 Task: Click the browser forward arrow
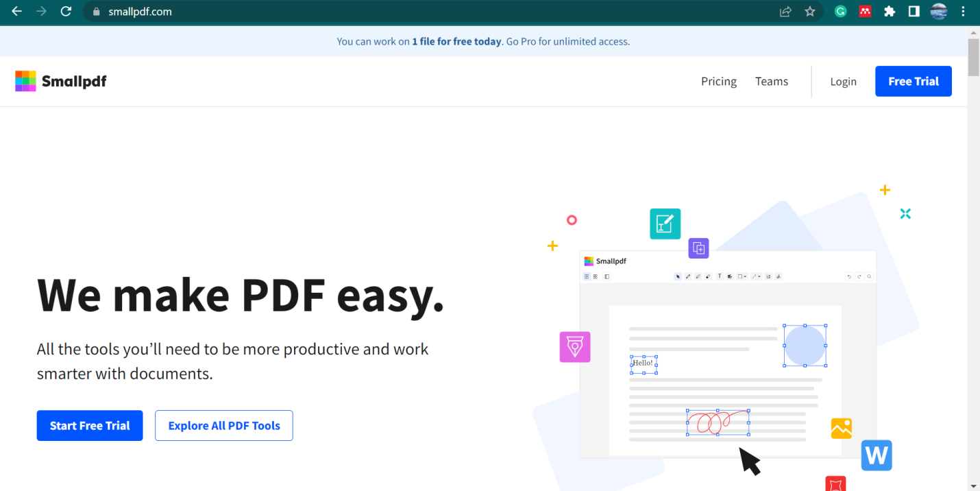pos(41,12)
